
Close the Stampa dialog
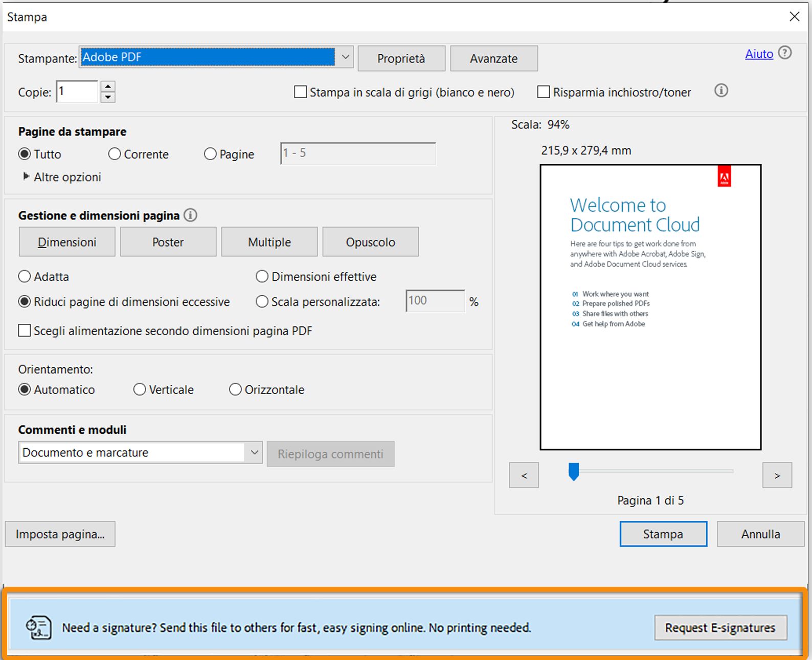pos(795,16)
